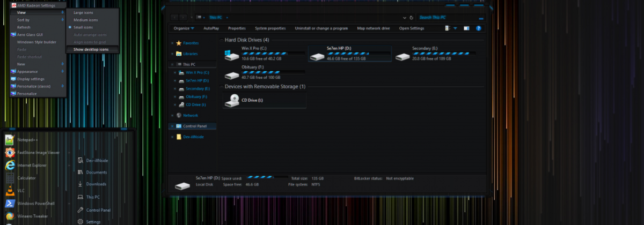Expand Dev-illNside tree node

[172, 137]
